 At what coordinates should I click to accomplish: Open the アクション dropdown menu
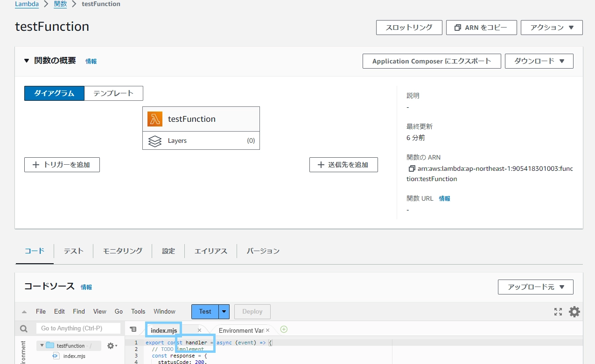[552, 28]
